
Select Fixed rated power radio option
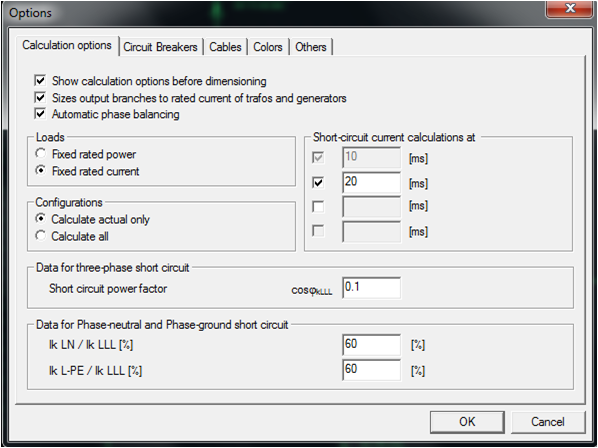click(40, 154)
